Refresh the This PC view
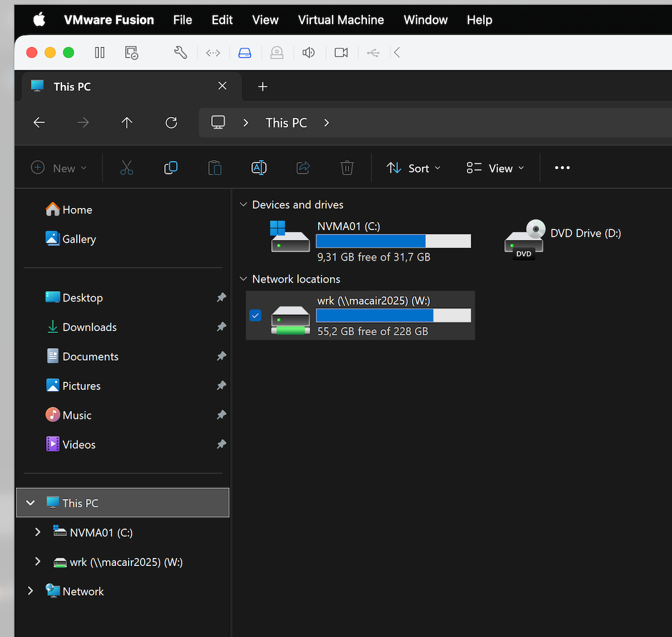Screen dimensions: 672x637 (x=172, y=123)
